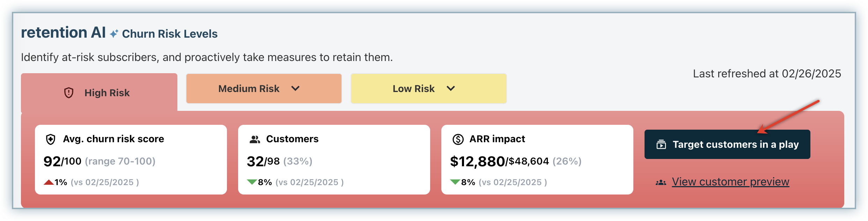Open the View customer preview link
868x221 pixels.
point(730,182)
